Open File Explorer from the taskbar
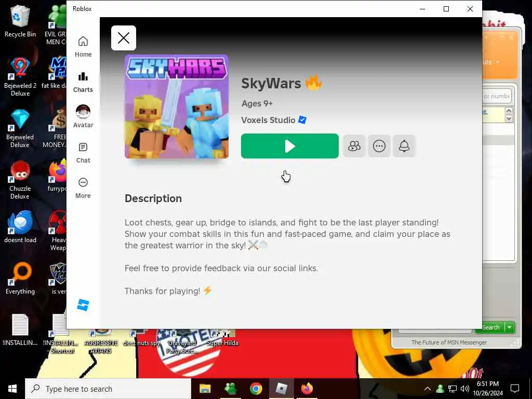Viewport: 532px width, 399px height. tap(205, 389)
